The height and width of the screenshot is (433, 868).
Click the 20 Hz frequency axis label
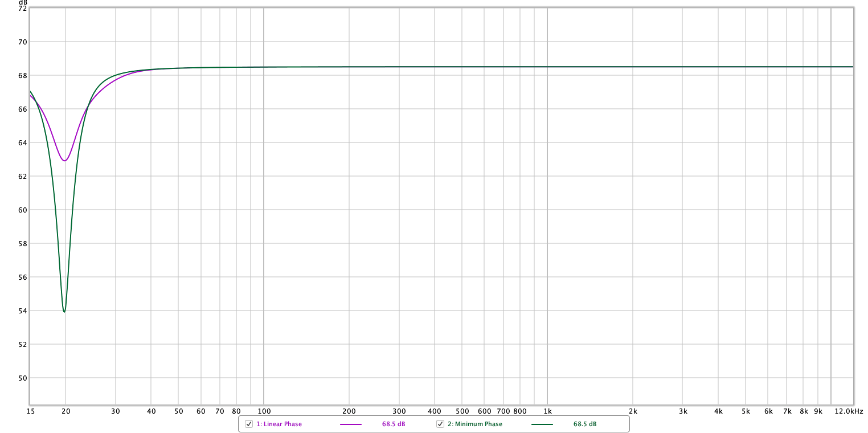(65, 411)
